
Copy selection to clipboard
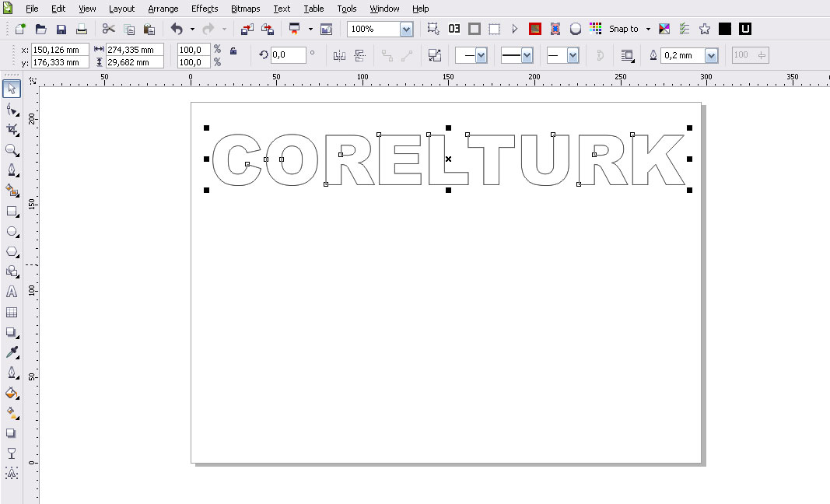[129, 29]
